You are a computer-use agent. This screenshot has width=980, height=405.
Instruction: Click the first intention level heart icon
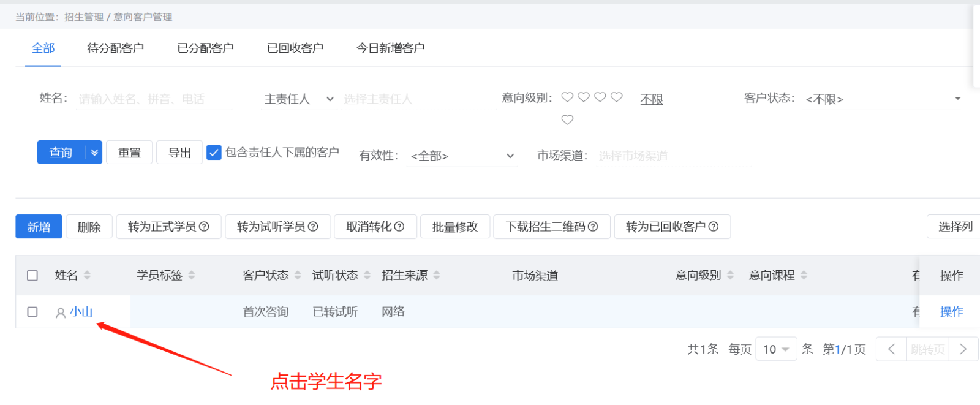click(x=567, y=97)
